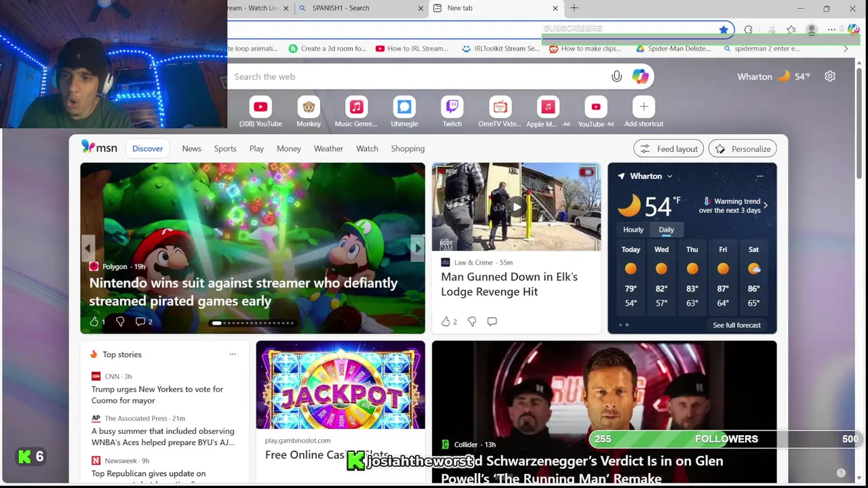Open the JACKPOT ad thumbnail
This screenshot has width=868, height=488.
(340, 385)
